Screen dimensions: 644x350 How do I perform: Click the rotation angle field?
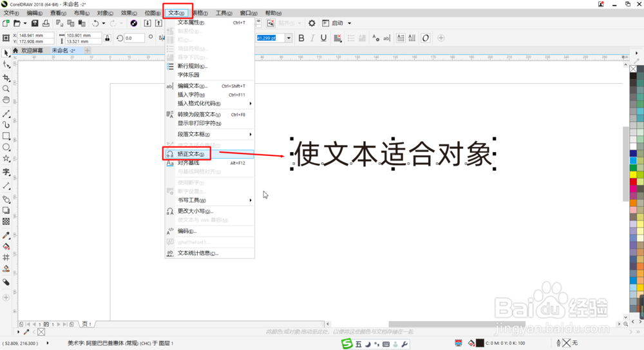[135, 38]
